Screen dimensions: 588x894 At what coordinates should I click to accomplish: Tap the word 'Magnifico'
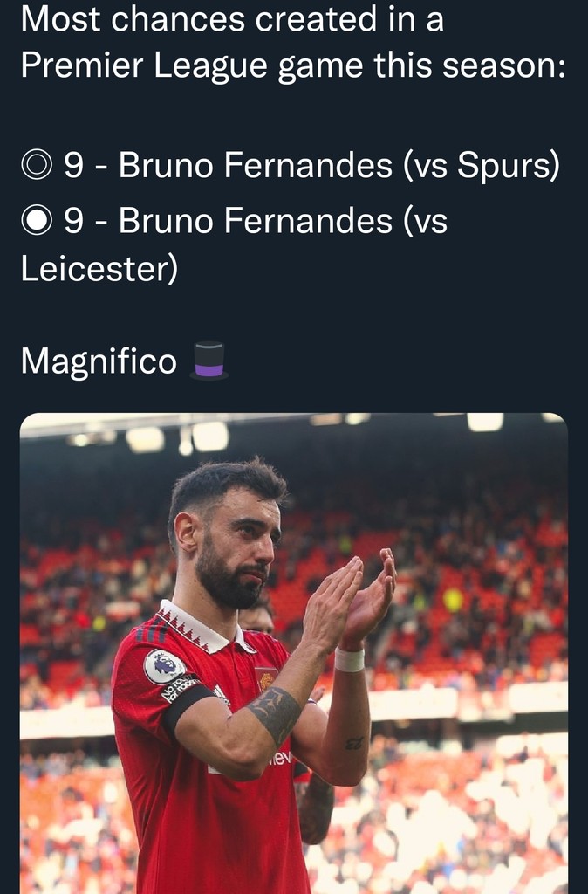[99, 361]
